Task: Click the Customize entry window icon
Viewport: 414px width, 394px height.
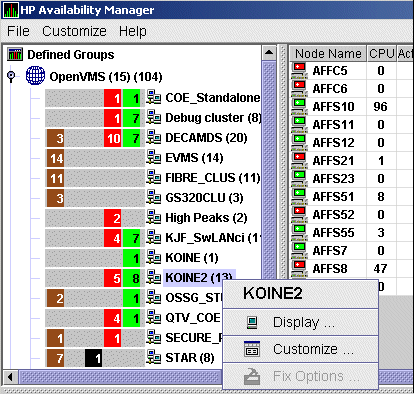Action: point(252,349)
